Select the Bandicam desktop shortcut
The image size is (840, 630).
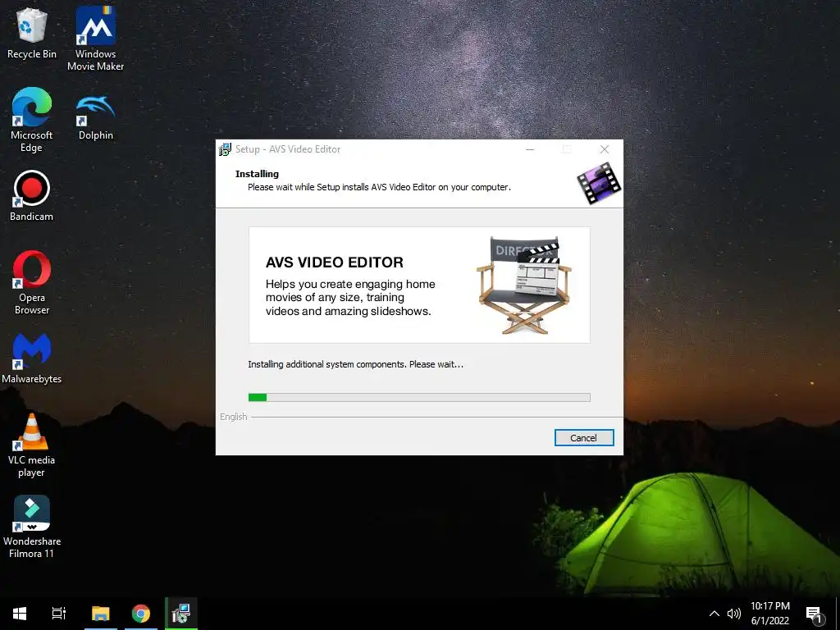point(32,196)
